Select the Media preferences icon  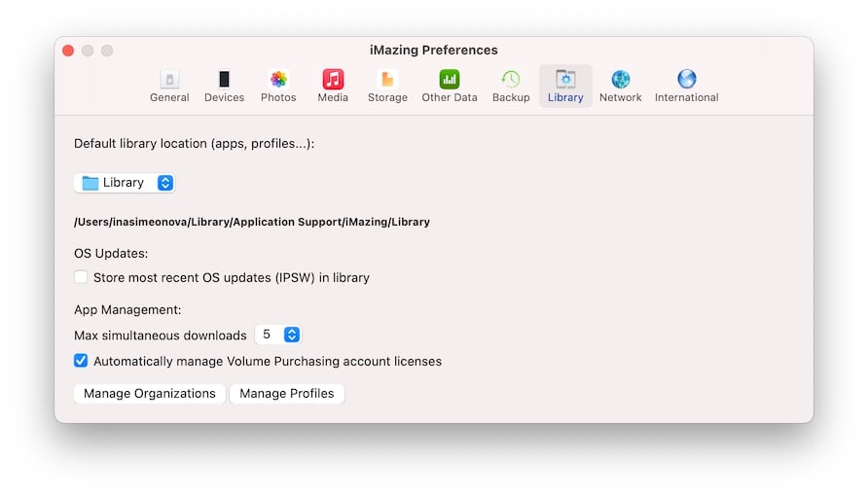click(333, 87)
